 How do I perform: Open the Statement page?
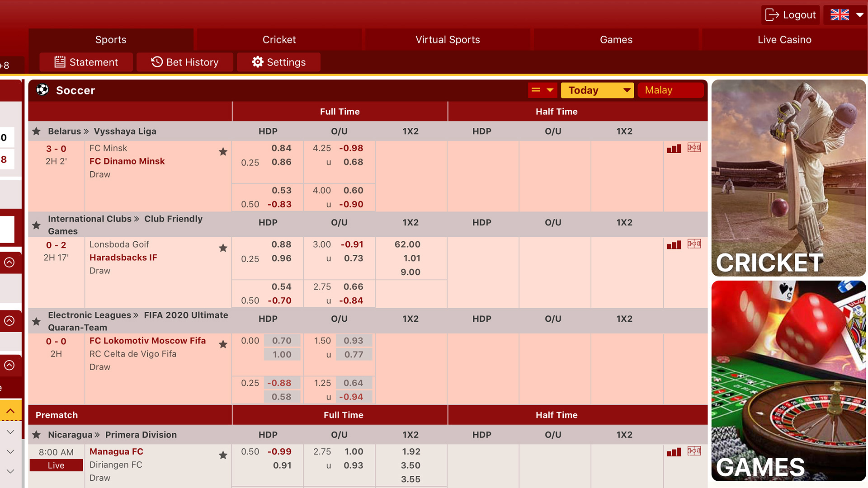coord(86,62)
